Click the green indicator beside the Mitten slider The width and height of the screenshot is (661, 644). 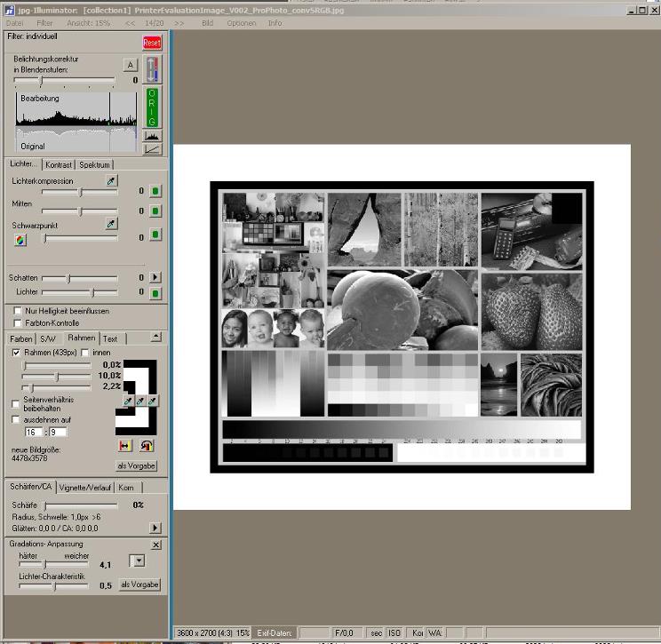point(155,211)
